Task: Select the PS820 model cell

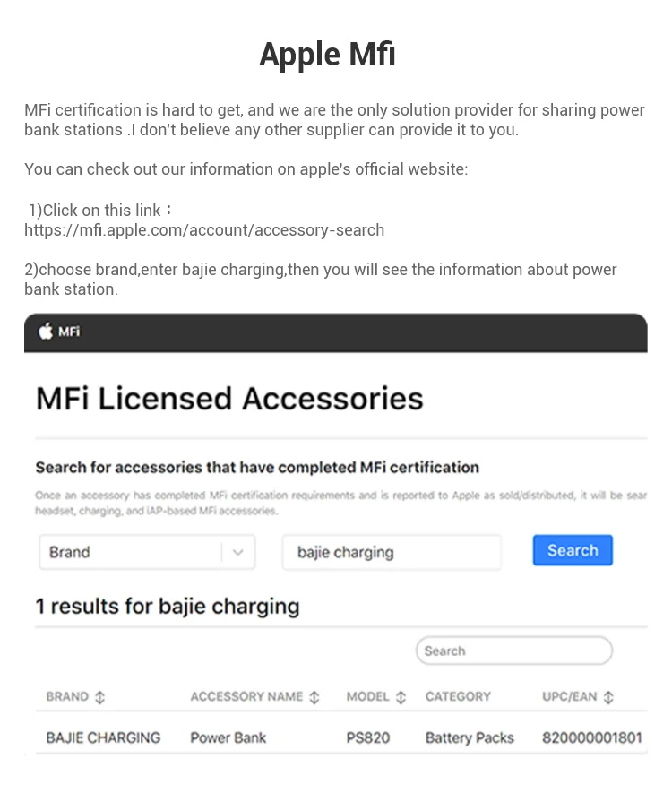Action: coord(368,737)
